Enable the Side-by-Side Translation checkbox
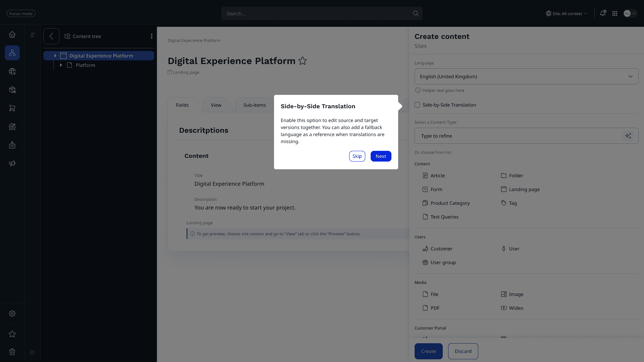Viewport: 644px width, 362px height. pos(417,105)
